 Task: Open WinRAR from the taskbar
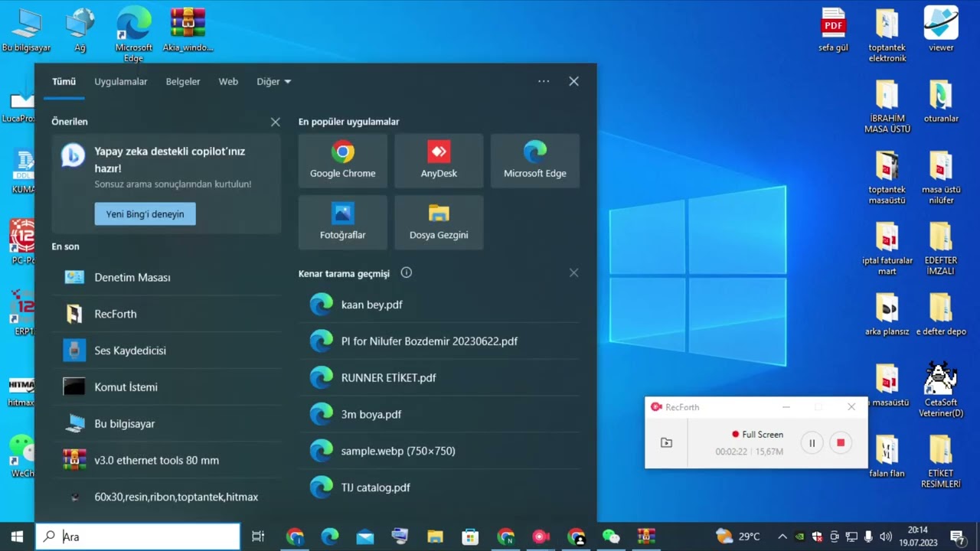pyautogui.click(x=646, y=536)
